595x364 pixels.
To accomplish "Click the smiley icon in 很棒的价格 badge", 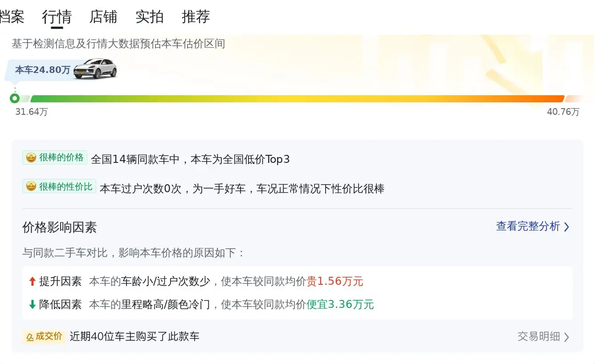I will 31,158.
